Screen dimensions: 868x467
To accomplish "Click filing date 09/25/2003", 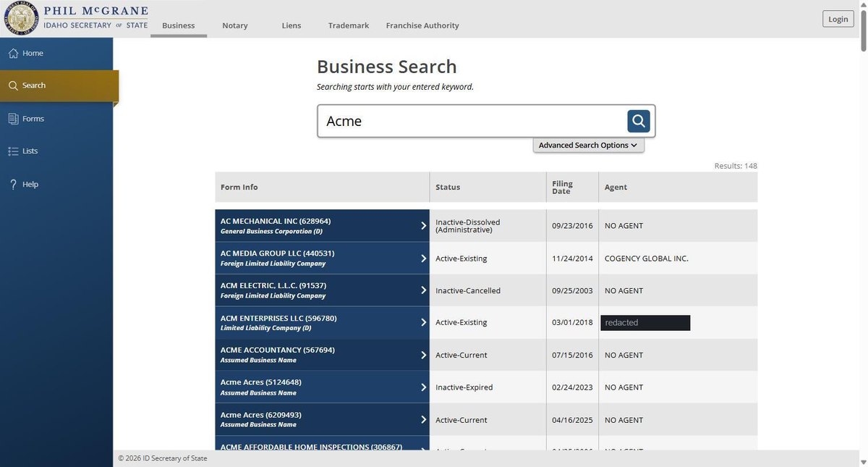I will point(572,290).
